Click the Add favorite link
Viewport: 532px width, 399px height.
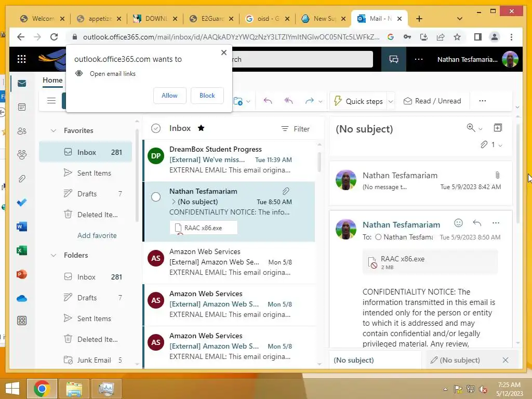[97, 235]
